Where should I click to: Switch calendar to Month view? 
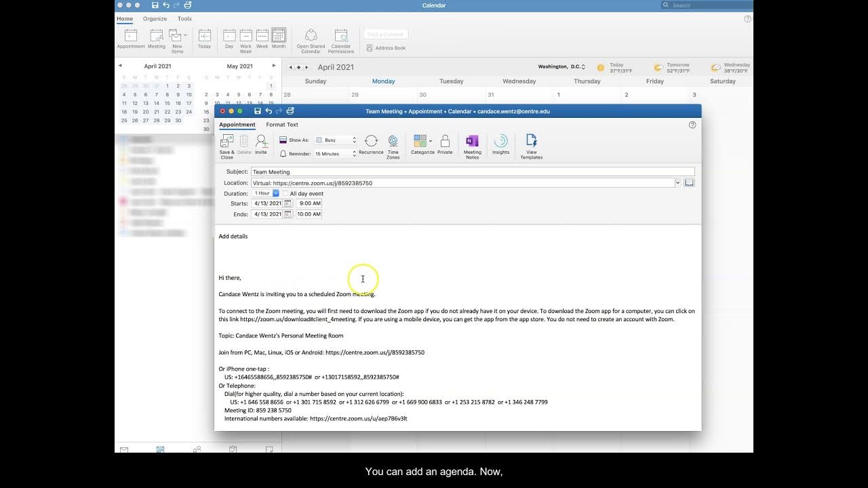click(x=279, y=39)
